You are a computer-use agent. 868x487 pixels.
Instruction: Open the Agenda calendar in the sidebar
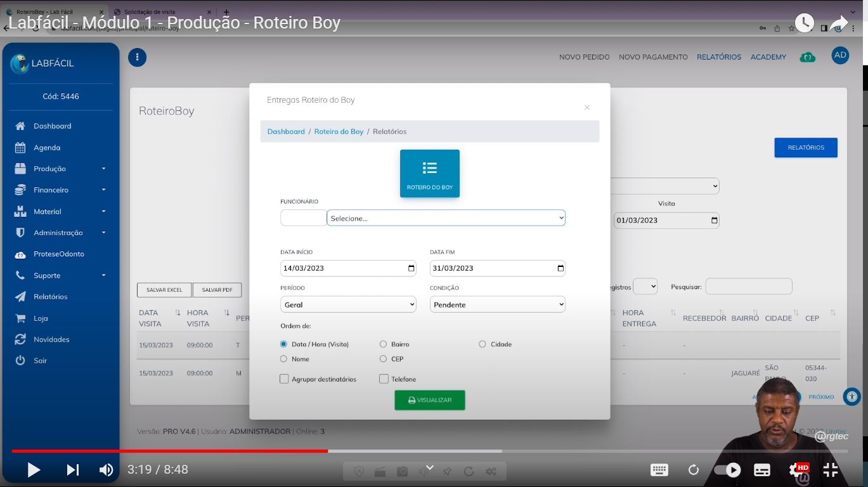coord(20,148)
